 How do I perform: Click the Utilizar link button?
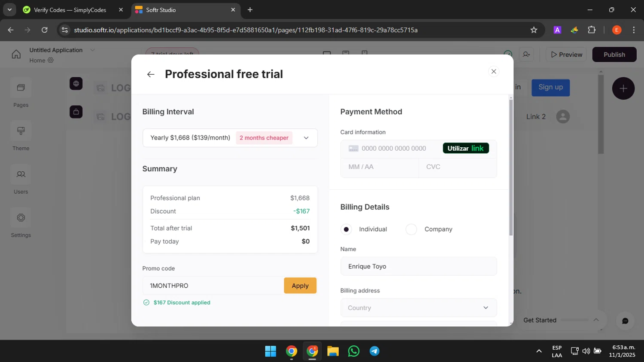point(466,148)
